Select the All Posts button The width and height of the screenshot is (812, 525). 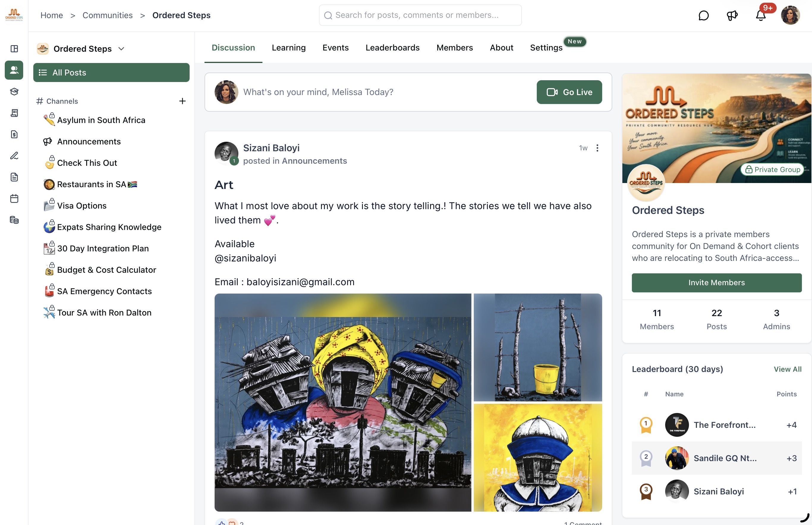click(111, 72)
